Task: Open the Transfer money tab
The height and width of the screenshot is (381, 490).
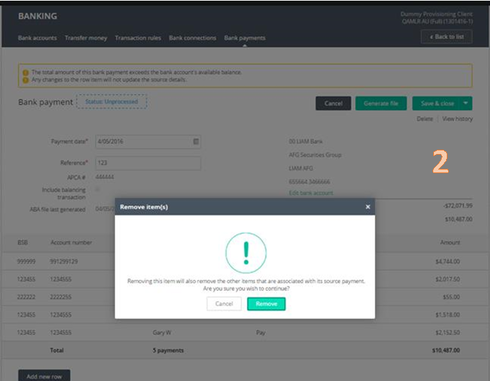Action: 86,38
